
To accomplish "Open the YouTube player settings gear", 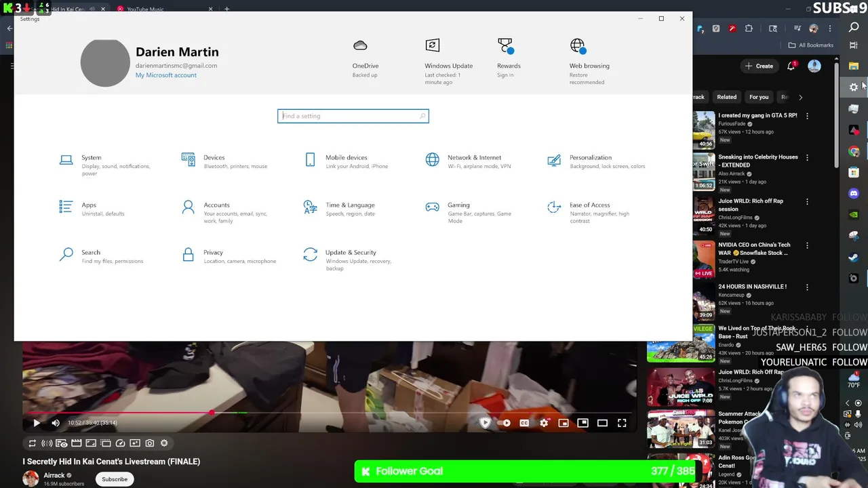I will click(544, 423).
